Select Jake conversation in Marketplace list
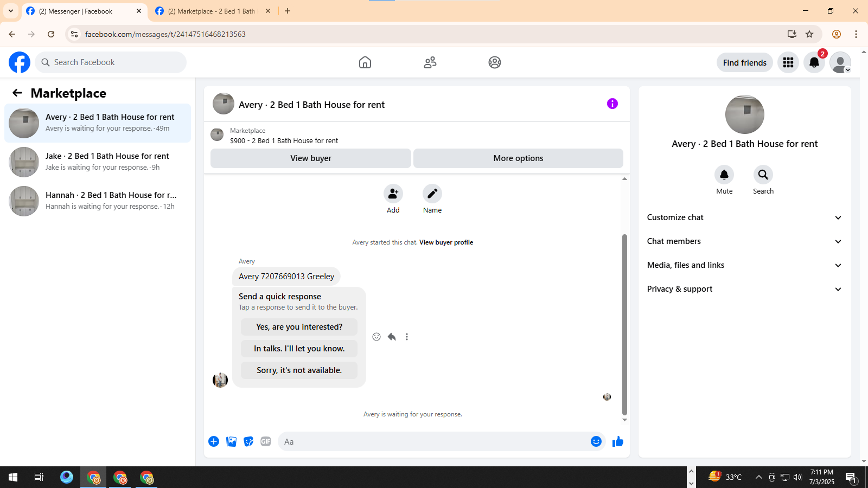 pos(98,162)
